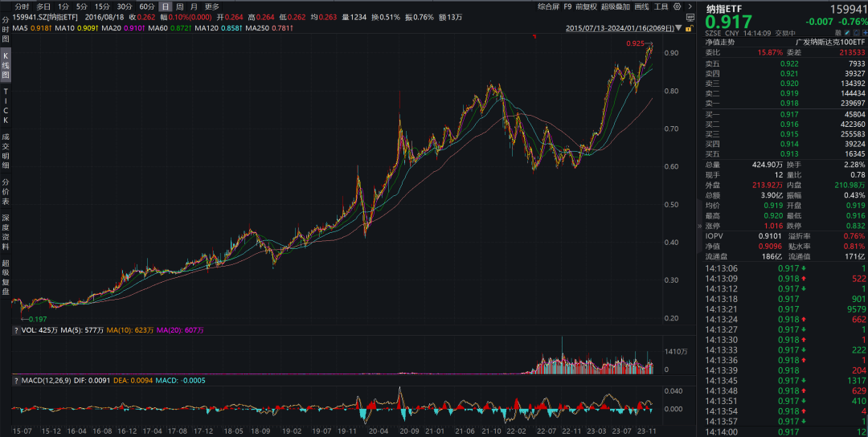This screenshot has height=437, width=868.
Task: Click the MA5 0.918 indicator label
Action: click(32, 27)
